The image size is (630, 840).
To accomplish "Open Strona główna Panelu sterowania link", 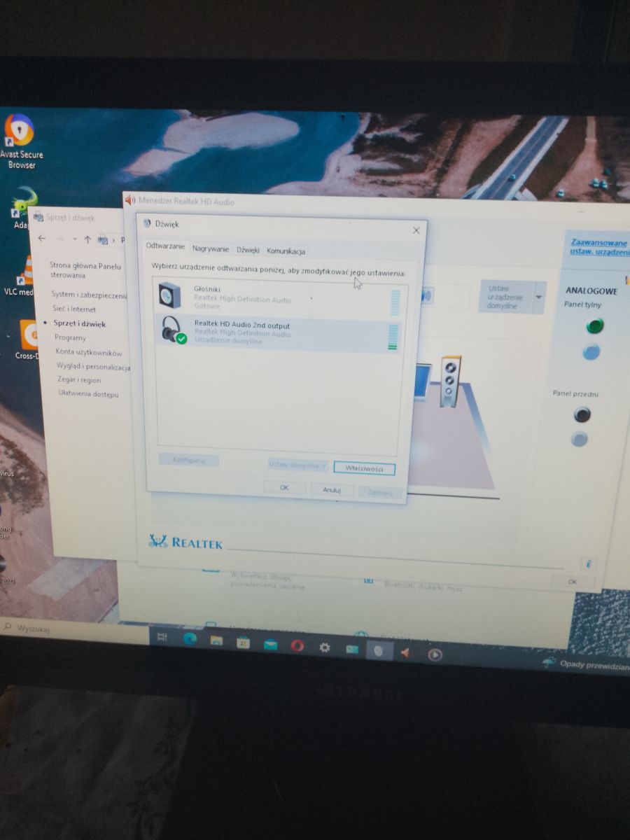I will click(85, 270).
